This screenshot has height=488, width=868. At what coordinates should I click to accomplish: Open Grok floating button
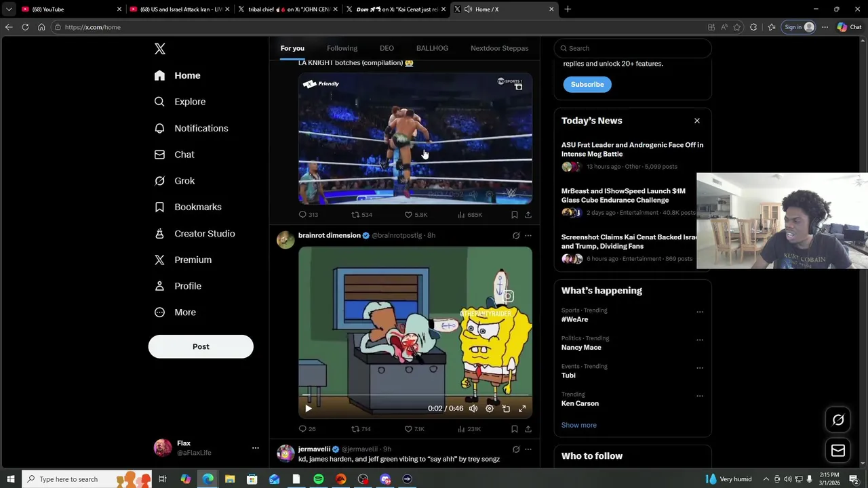838,420
